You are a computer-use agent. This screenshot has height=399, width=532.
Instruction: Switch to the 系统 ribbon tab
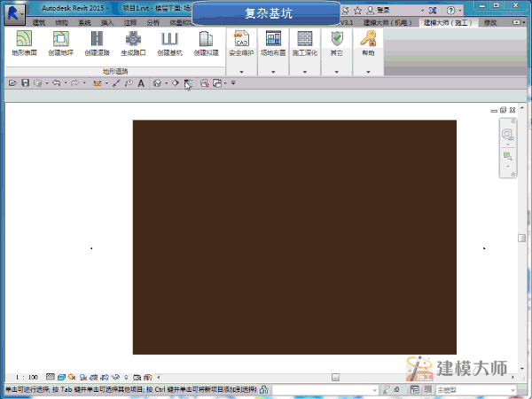click(84, 23)
